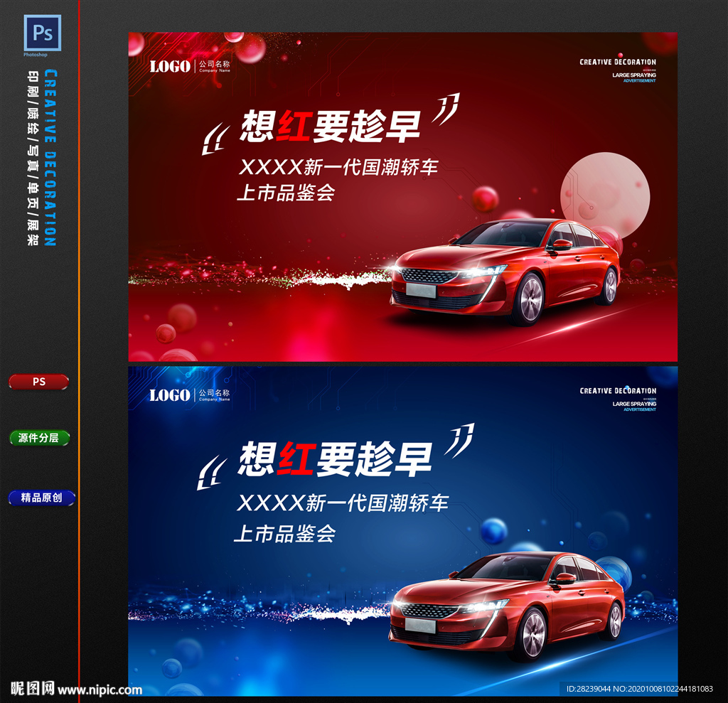Select the 想红要趁早 headline on red banner
Viewport: 728px width, 703px height.
(x=331, y=127)
